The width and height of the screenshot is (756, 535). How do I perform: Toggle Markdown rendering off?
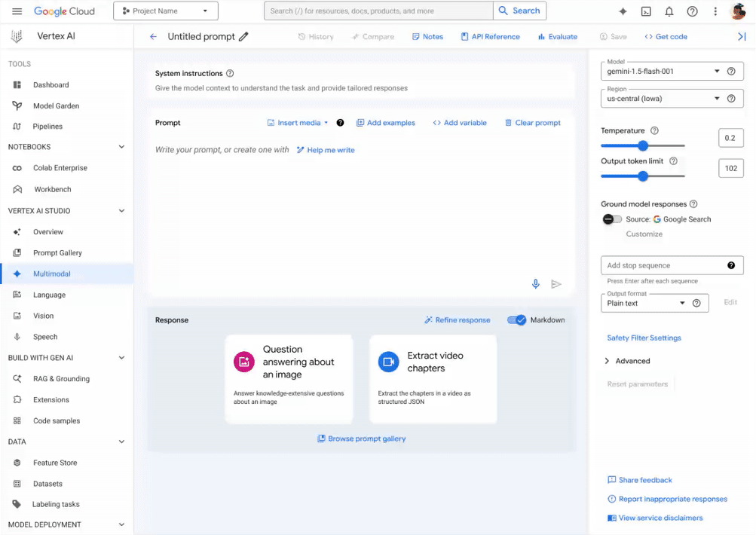coord(518,319)
